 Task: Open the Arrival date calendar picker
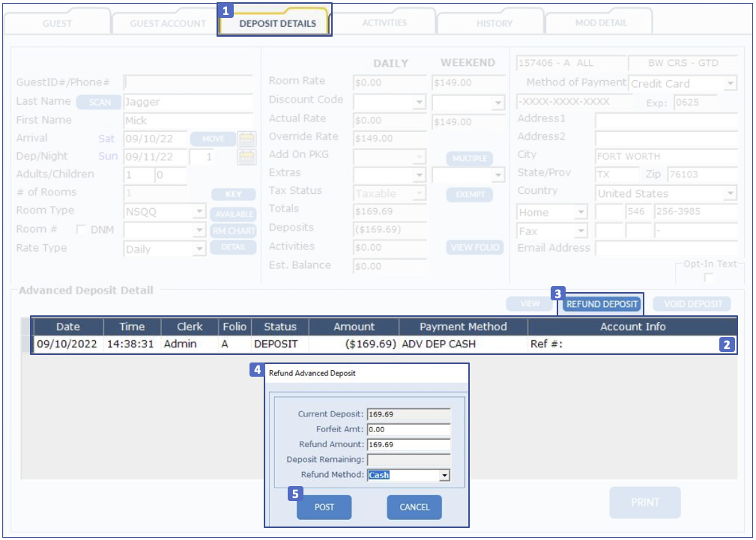pos(247,139)
